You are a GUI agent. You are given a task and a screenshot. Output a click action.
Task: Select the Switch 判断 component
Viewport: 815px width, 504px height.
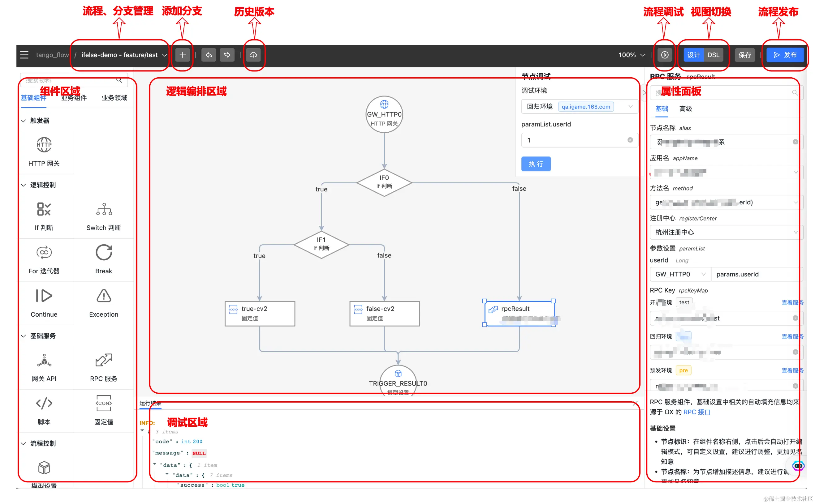point(104,217)
